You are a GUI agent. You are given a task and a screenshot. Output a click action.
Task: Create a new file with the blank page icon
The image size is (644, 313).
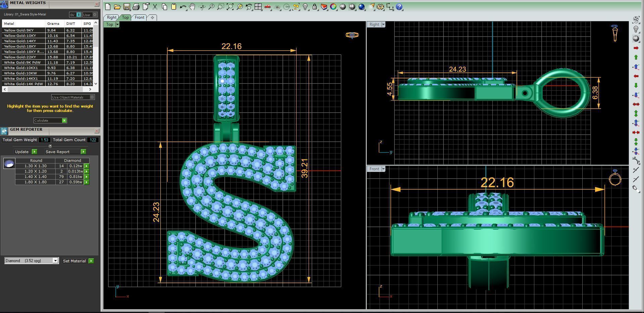[x=108, y=7]
